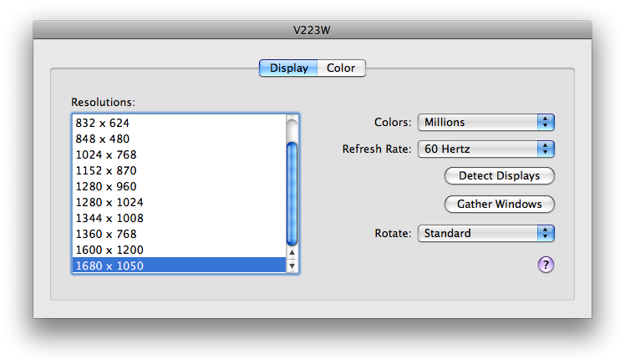Select the 832 x 624 resolution
625x364 pixels.
click(179, 123)
